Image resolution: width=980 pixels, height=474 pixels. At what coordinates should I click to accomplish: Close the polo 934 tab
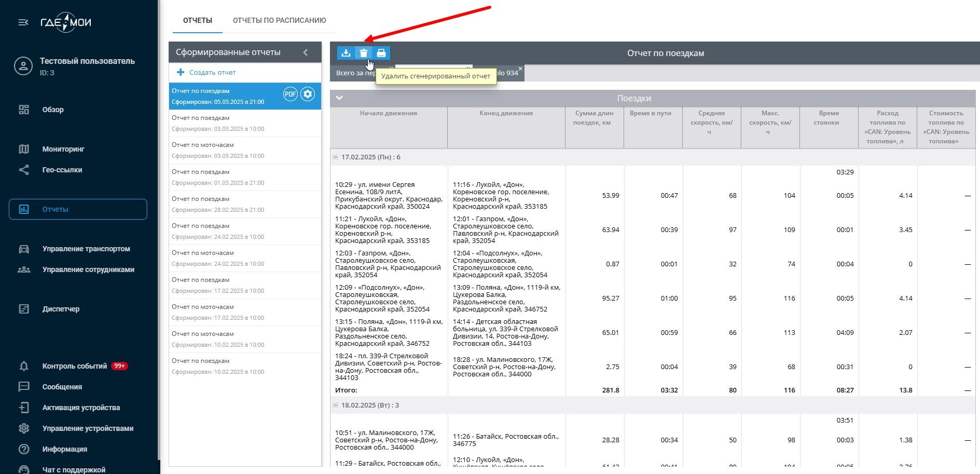520,69
